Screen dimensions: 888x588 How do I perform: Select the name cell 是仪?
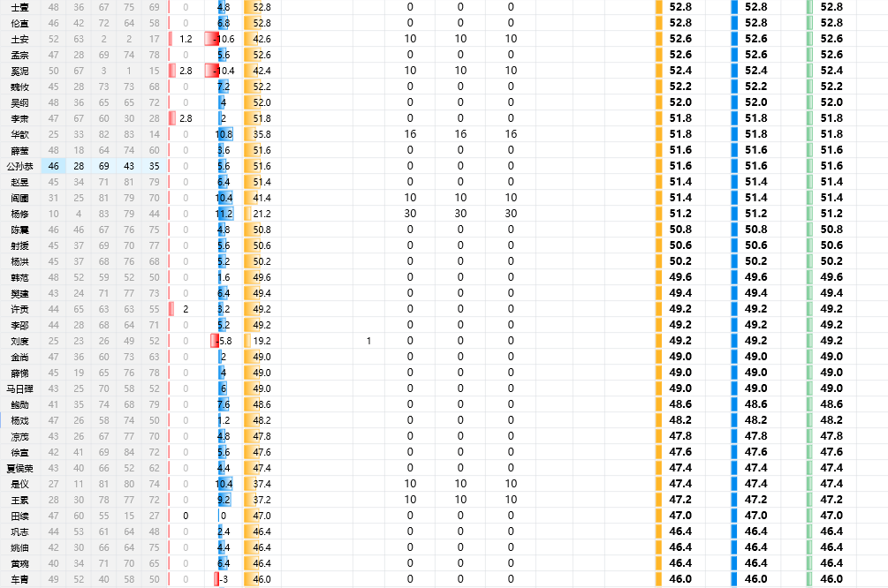(19, 485)
